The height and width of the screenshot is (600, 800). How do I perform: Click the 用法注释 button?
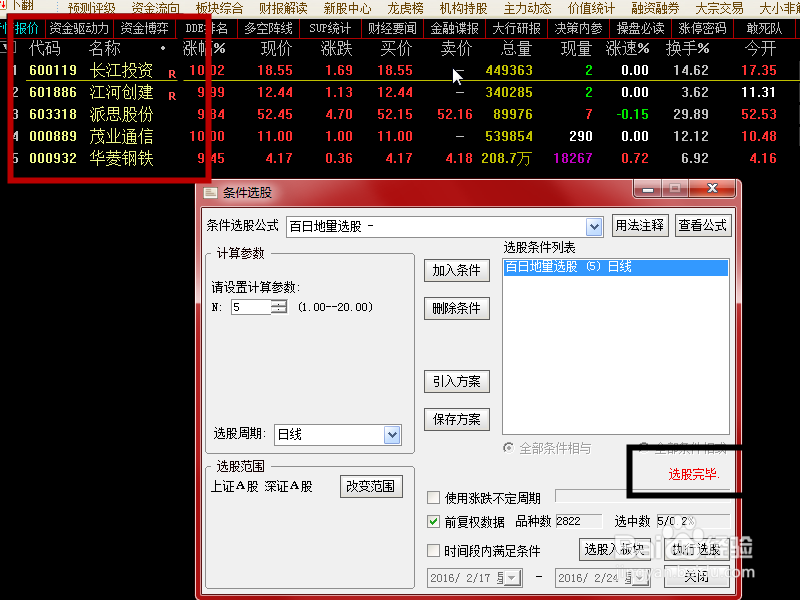pos(641,225)
